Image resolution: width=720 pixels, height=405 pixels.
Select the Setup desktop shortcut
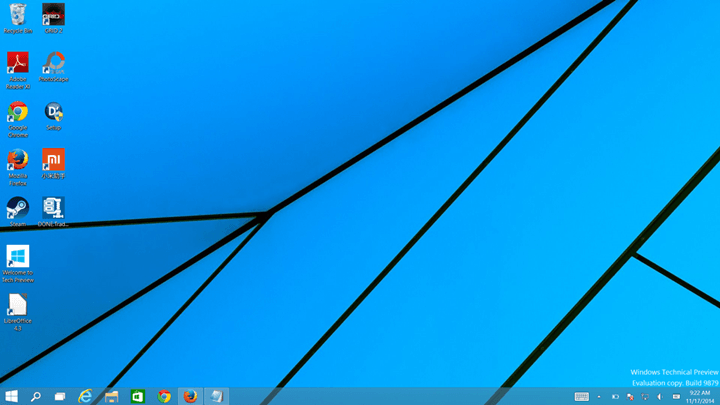point(54,116)
